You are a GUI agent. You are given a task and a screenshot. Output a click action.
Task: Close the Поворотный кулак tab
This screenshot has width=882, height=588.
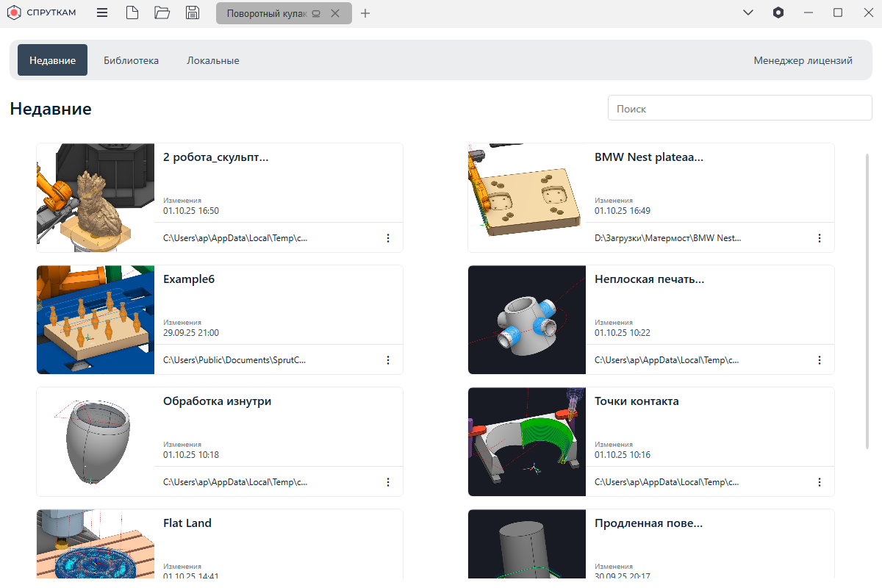pos(335,13)
